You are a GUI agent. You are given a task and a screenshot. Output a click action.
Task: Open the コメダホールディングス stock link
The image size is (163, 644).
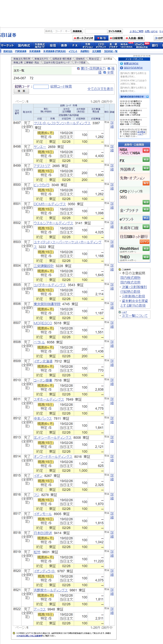click(x=50, y=285)
